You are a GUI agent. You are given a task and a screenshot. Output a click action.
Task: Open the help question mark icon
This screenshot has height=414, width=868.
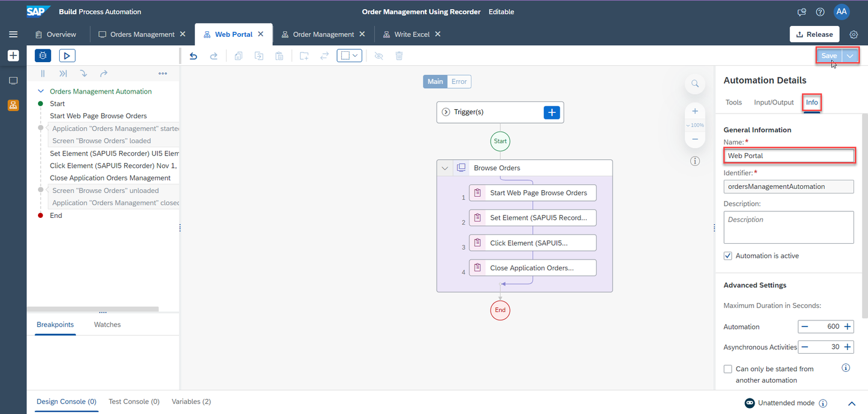click(x=820, y=11)
